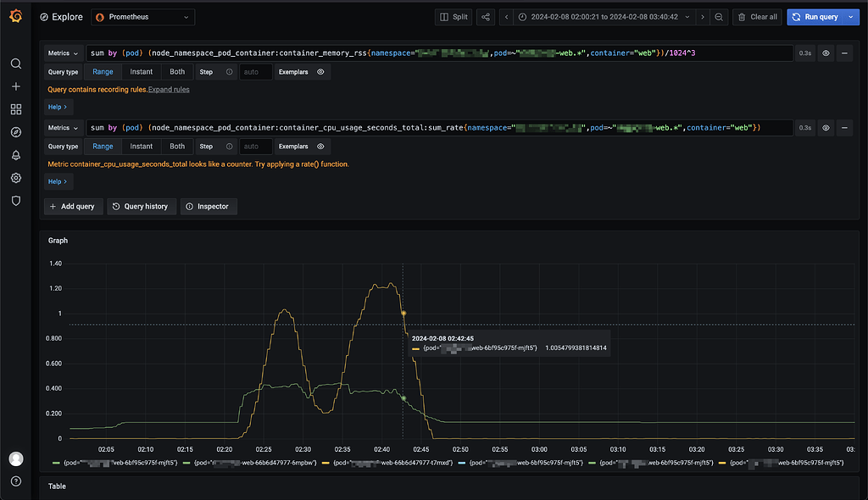868x500 pixels.
Task: Click the Grafana logo home icon
Action: 15,16
